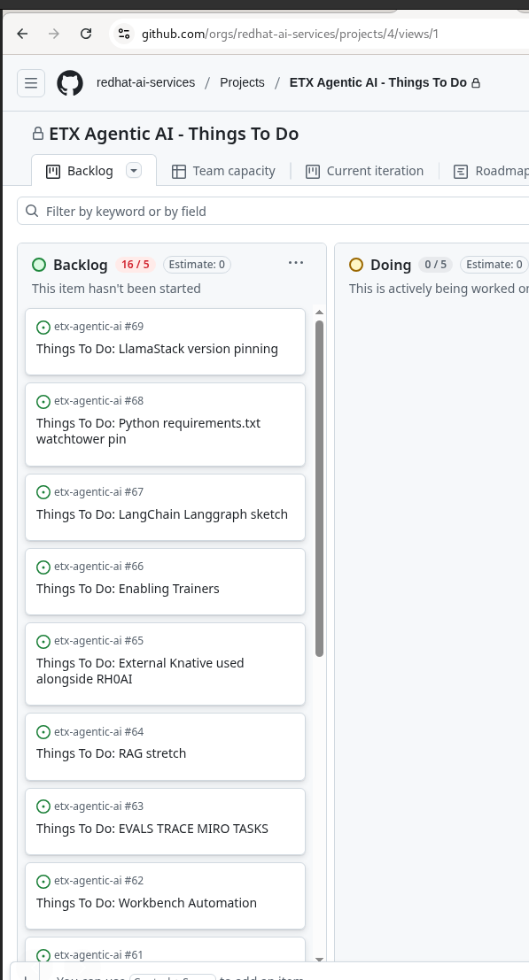This screenshot has width=529, height=980.
Task: Go back using browser back arrow
Action: pyautogui.click(x=22, y=34)
